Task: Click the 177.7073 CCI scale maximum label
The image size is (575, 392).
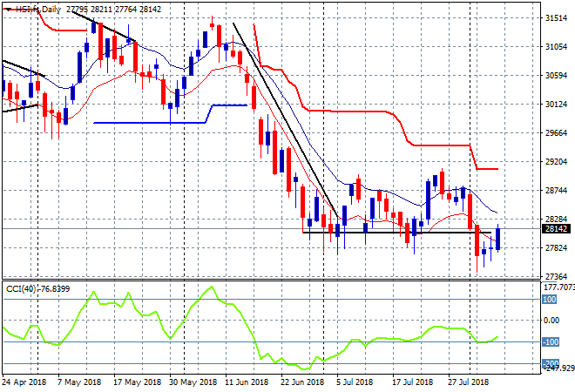Action: pos(558,287)
